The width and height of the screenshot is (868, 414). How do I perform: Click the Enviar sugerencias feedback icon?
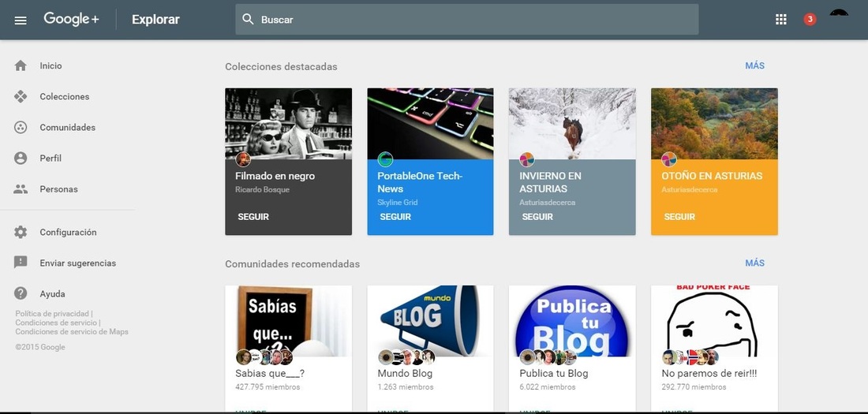pyautogui.click(x=21, y=263)
